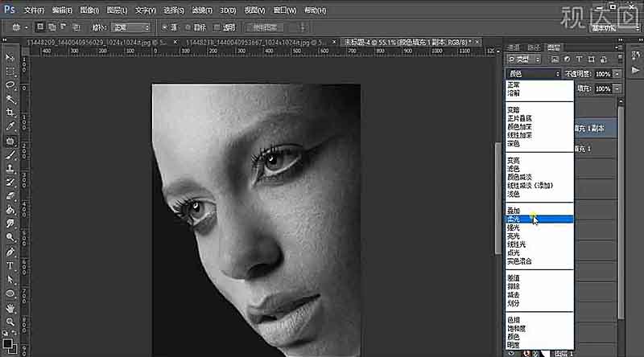Click New Selection mode icon in options bar
This screenshot has height=357, width=644.
coord(39,27)
